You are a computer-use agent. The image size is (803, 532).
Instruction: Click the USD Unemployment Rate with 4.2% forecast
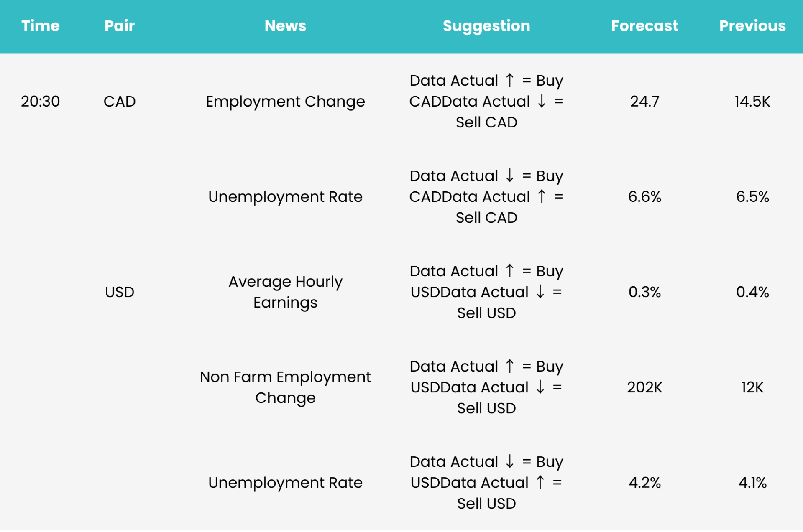(x=285, y=483)
